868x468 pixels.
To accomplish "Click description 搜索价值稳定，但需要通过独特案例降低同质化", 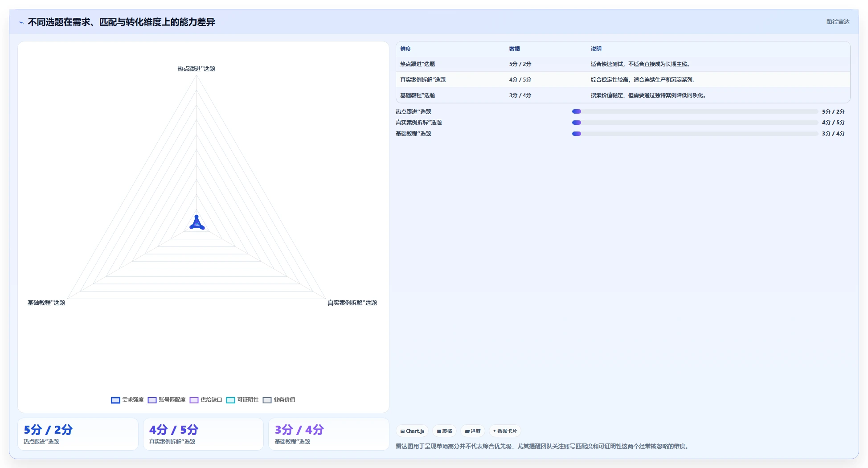I will click(648, 95).
